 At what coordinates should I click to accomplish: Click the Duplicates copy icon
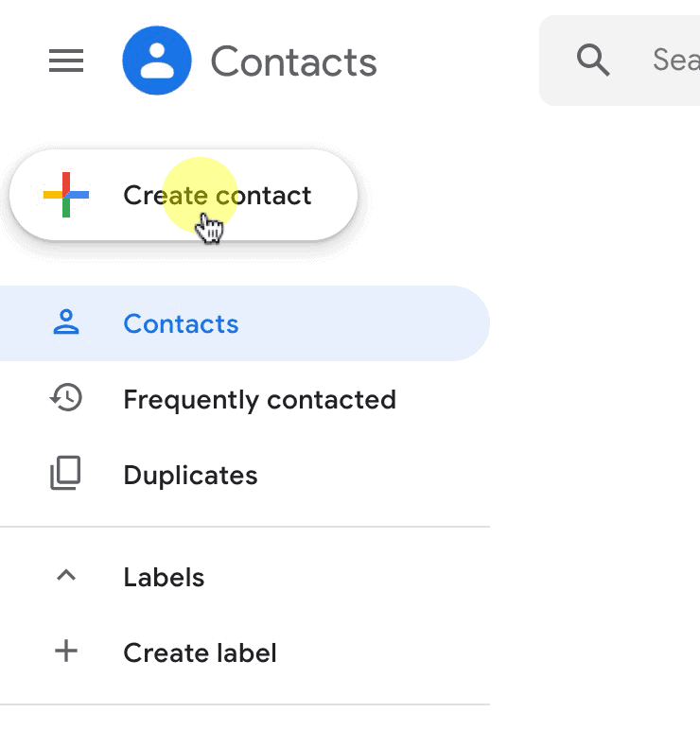[65, 474]
